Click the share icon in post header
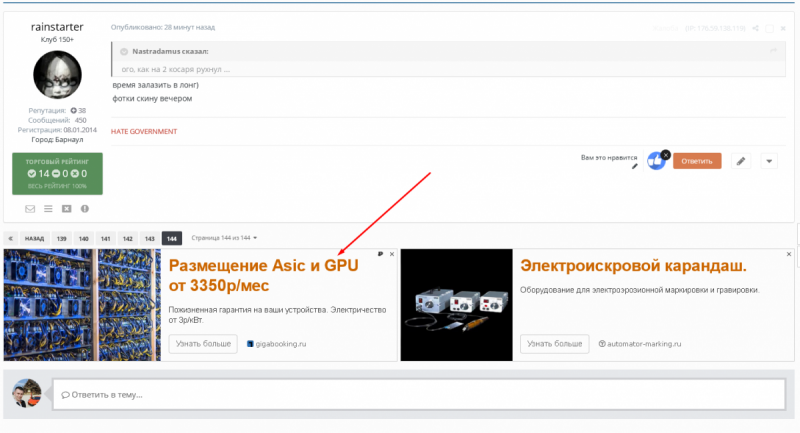This screenshot has width=800, height=433. [x=755, y=28]
